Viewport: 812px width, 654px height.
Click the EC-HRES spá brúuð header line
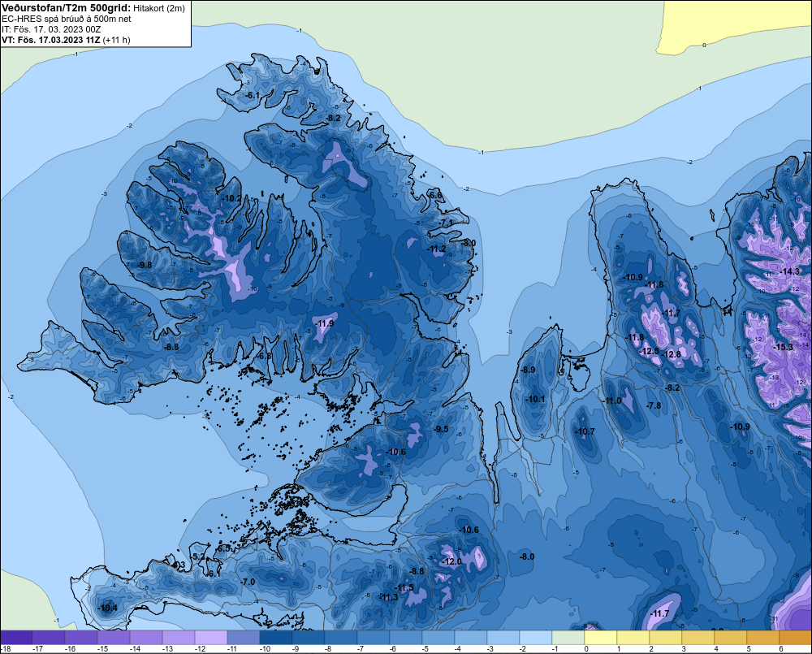pos(67,19)
